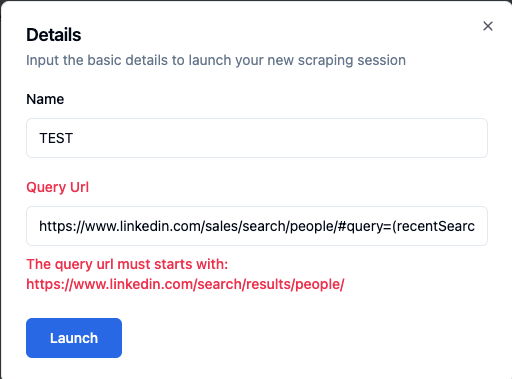Viewport: 512px width, 379px height.
Task: Click the "Details" dialog heading
Action: coord(54,35)
